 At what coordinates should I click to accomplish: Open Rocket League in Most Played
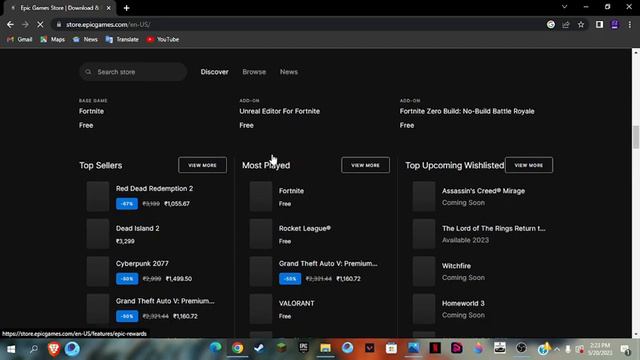pyautogui.click(x=304, y=228)
